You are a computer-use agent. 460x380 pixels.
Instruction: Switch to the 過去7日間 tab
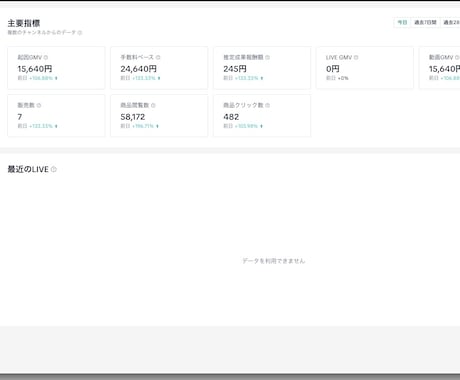point(425,22)
